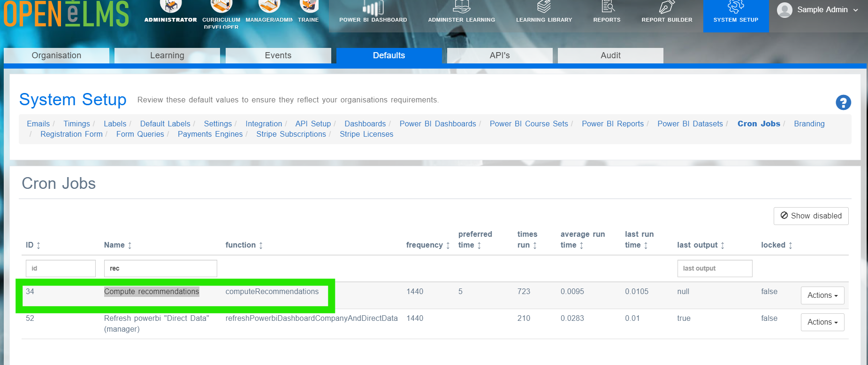Open the Manager/Admin role icon
The width and height of the screenshot is (868, 365).
[269, 6]
